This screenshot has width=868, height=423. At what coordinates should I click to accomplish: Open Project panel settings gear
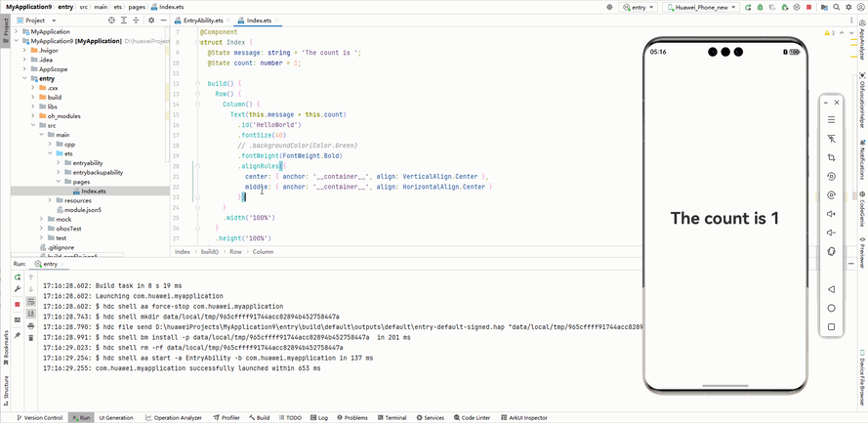click(151, 20)
